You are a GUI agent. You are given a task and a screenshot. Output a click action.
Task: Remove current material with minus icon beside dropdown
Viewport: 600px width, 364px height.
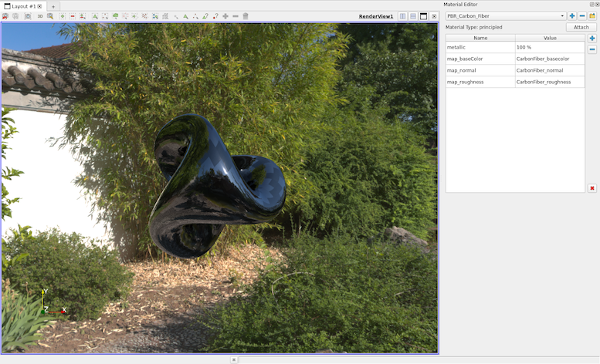pos(582,15)
